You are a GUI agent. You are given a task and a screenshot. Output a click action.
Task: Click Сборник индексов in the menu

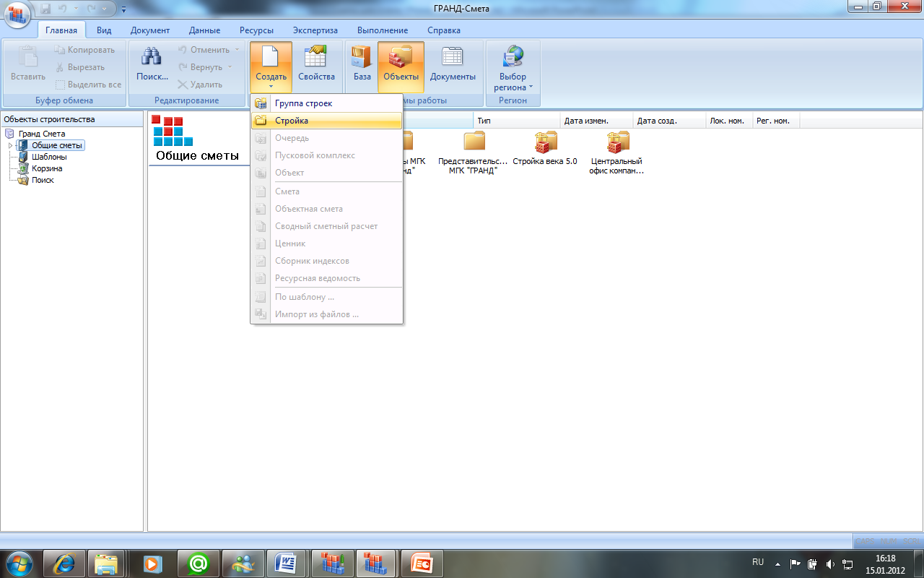click(326, 261)
